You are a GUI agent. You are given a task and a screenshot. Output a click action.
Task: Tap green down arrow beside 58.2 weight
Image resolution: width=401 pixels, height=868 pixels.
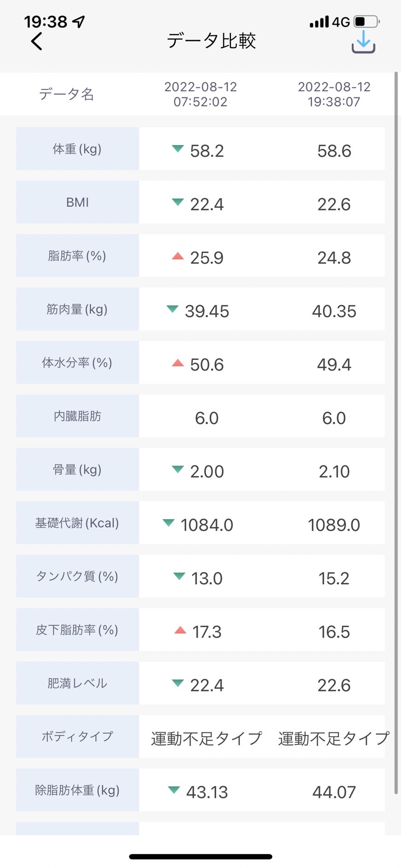click(178, 148)
